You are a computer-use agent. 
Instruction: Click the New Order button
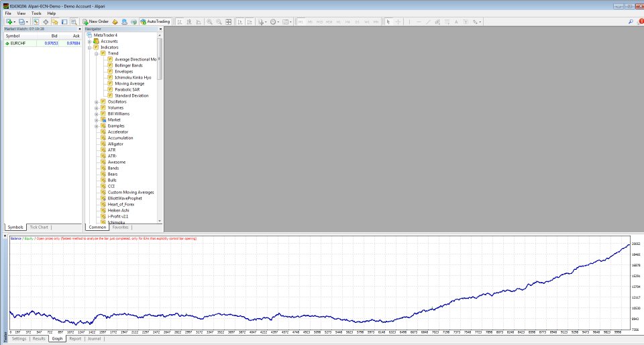[96, 21]
